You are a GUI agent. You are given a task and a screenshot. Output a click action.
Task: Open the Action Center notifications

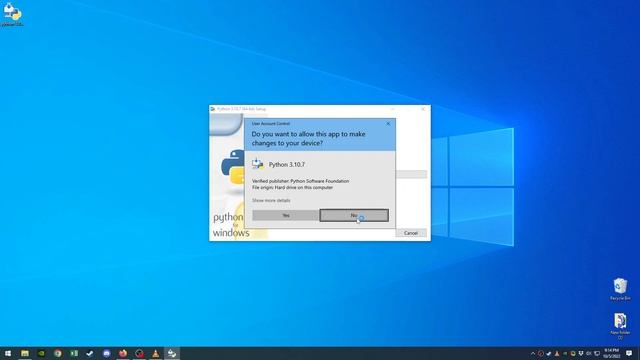(x=629, y=353)
